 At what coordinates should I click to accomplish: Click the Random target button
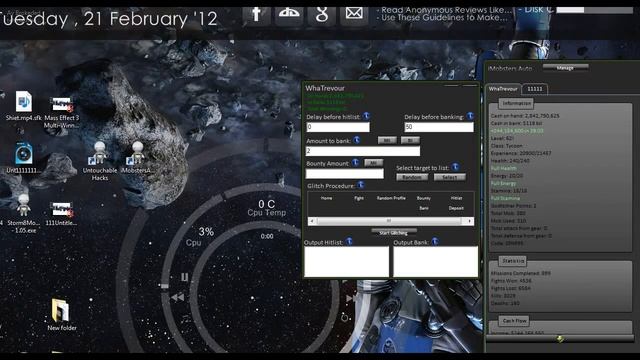pos(412,177)
